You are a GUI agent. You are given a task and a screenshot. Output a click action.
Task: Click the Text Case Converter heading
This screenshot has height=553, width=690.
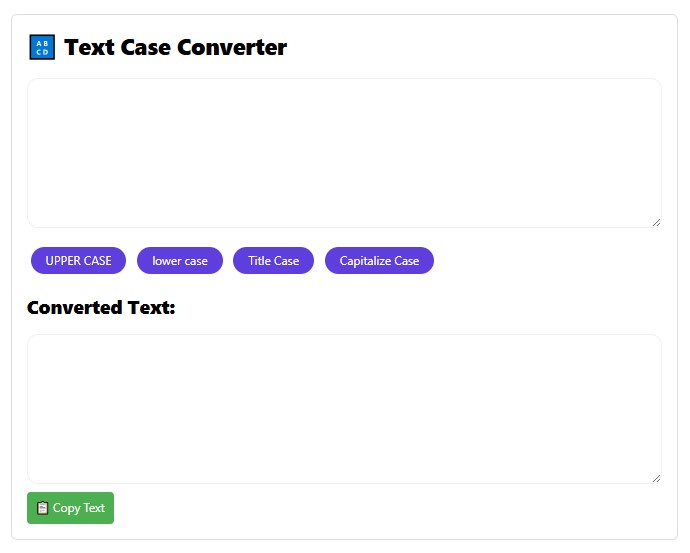coord(175,47)
